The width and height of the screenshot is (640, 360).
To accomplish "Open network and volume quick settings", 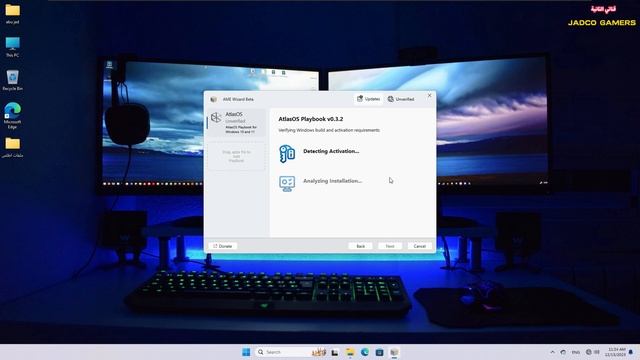I will pyautogui.click(x=593, y=352).
